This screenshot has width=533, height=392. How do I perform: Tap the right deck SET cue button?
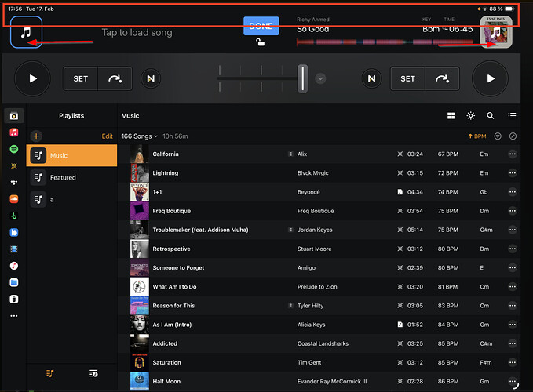(407, 78)
